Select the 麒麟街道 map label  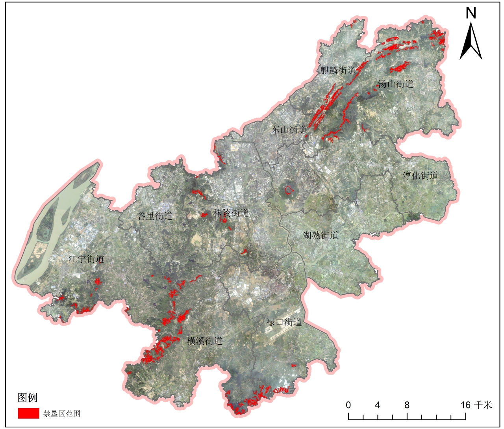pyautogui.click(x=338, y=71)
